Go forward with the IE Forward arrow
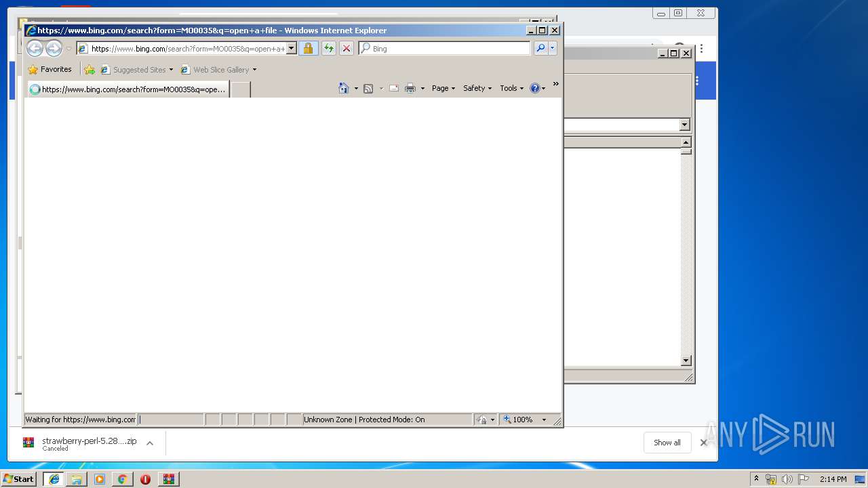The height and width of the screenshot is (488, 868). click(x=54, y=48)
